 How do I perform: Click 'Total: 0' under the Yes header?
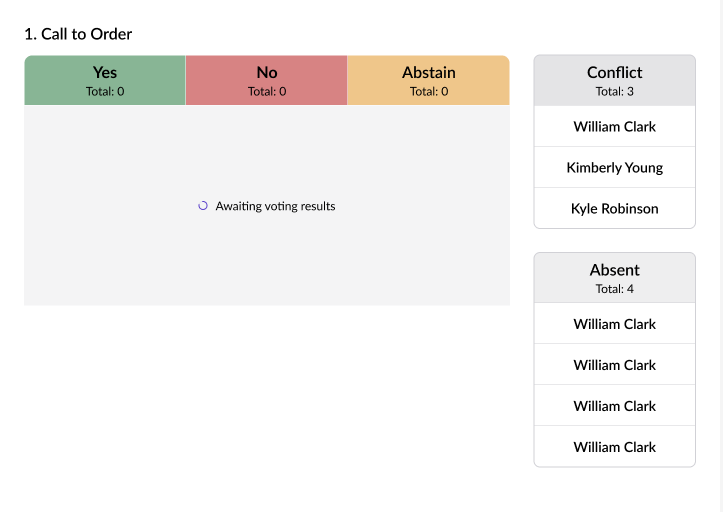pyautogui.click(x=105, y=92)
